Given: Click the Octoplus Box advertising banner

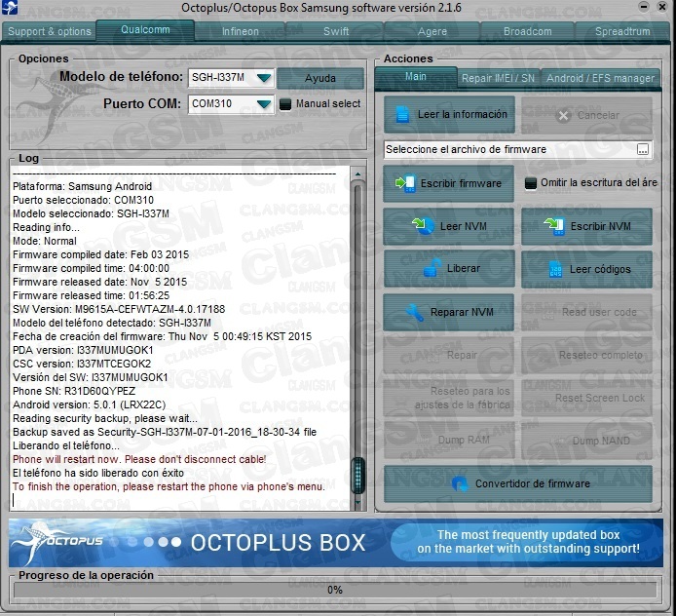Looking at the screenshot, I should click(x=336, y=543).
